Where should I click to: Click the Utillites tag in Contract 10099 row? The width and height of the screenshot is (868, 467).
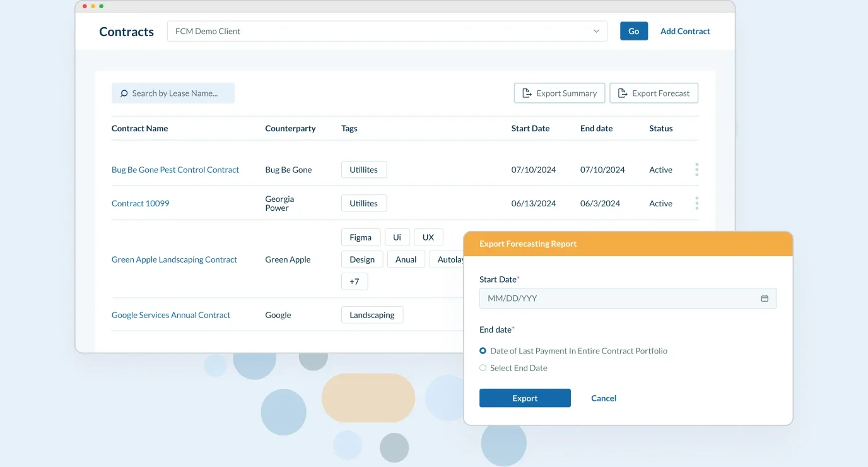364,203
